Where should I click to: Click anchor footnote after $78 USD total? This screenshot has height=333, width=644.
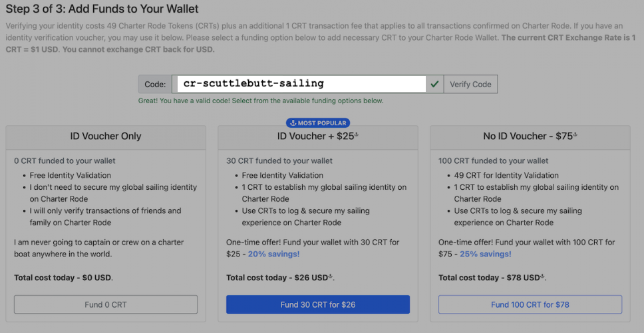coord(543,276)
